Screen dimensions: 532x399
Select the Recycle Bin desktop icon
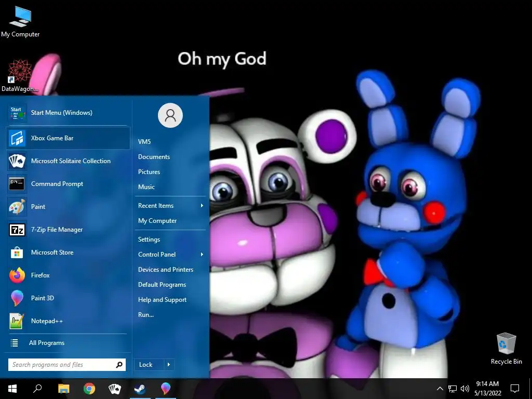(x=506, y=349)
